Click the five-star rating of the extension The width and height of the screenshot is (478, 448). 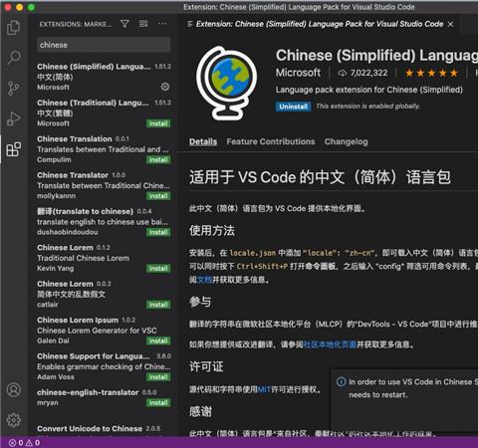431,73
